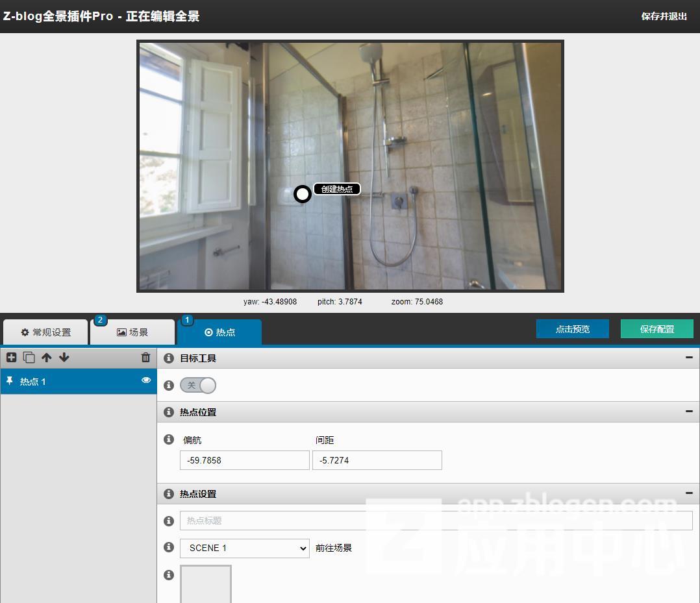Toggle the 目标工具 switch on
700x603 pixels.
pos(198,386)
